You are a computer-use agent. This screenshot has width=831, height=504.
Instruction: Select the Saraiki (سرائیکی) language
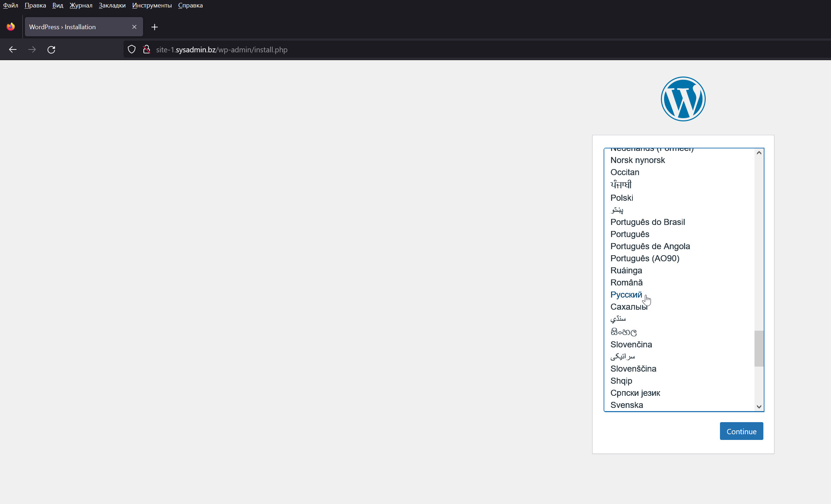pos(679,357)
